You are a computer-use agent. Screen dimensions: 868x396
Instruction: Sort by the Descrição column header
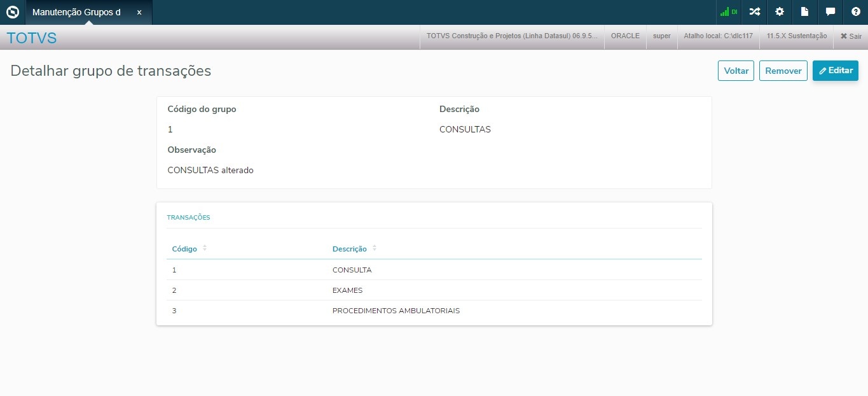pyautogui.click(x=354, y=249)
